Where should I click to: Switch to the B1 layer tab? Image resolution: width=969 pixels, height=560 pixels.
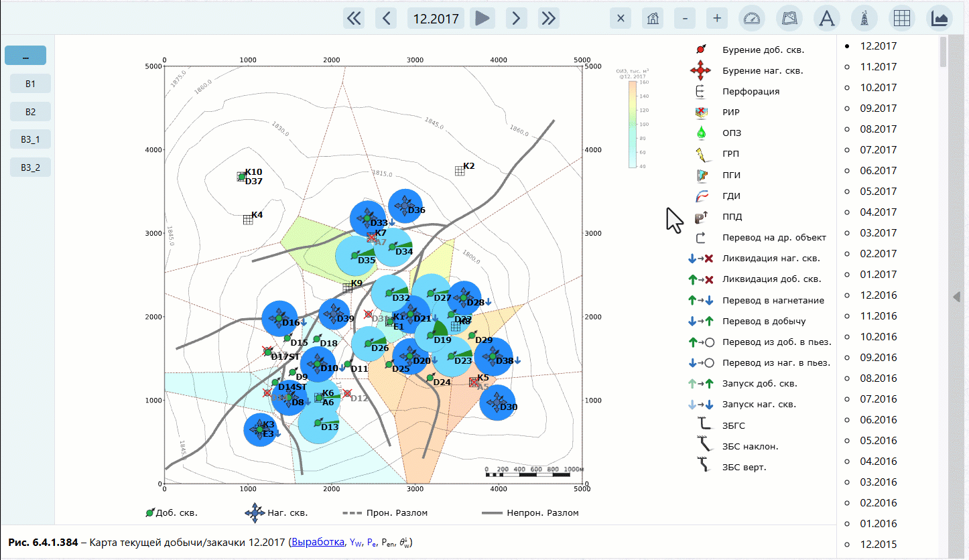[x=30, y=84]
